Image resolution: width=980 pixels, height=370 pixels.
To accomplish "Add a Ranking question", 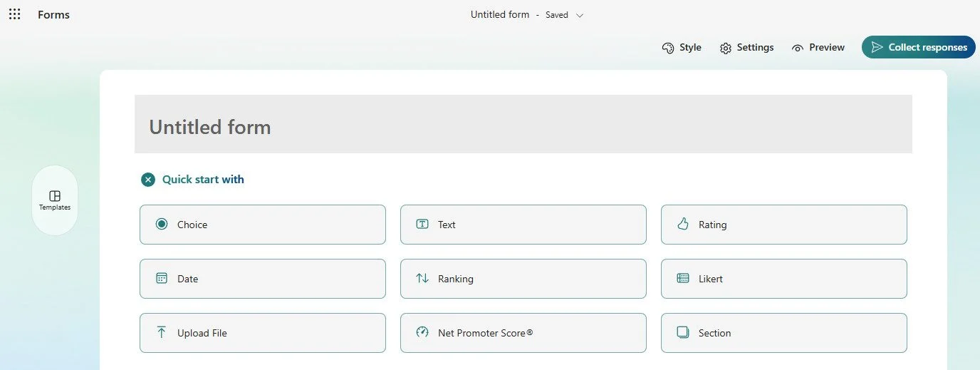I will (x=523, y=279).
